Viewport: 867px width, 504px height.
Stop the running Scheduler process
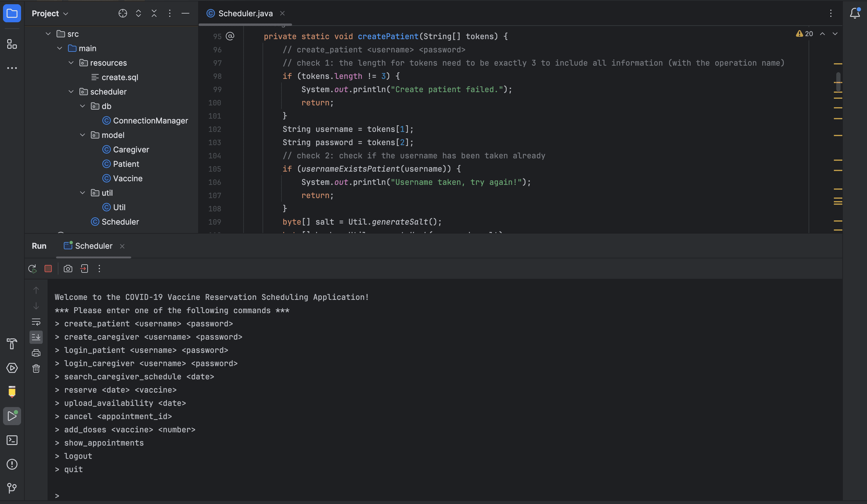pos(48,269)
